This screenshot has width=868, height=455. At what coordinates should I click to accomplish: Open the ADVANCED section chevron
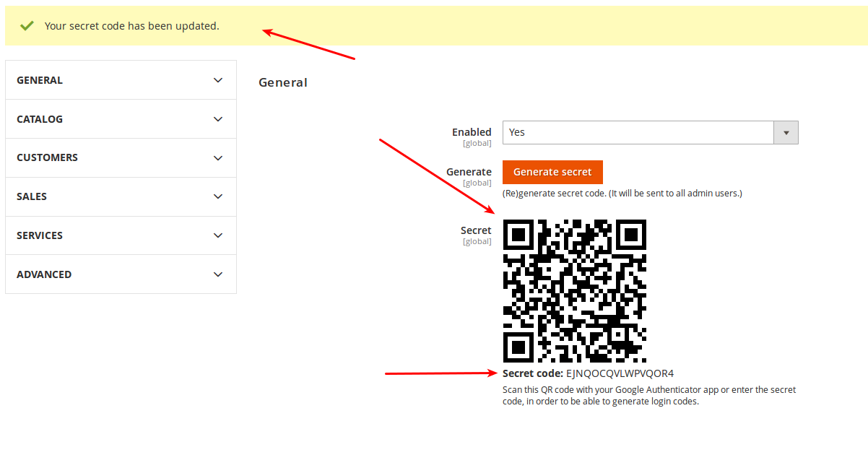pyautogui.click(x=218, y=274)
